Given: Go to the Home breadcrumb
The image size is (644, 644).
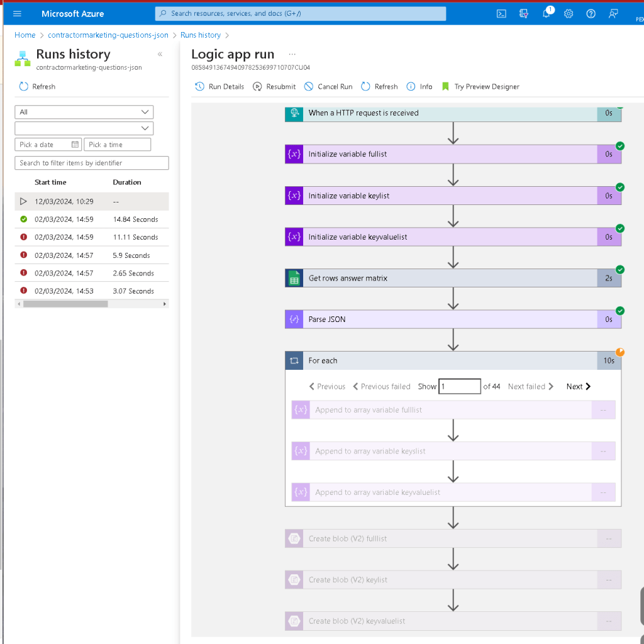Looking at the screenshot, I should click(25, 35).
